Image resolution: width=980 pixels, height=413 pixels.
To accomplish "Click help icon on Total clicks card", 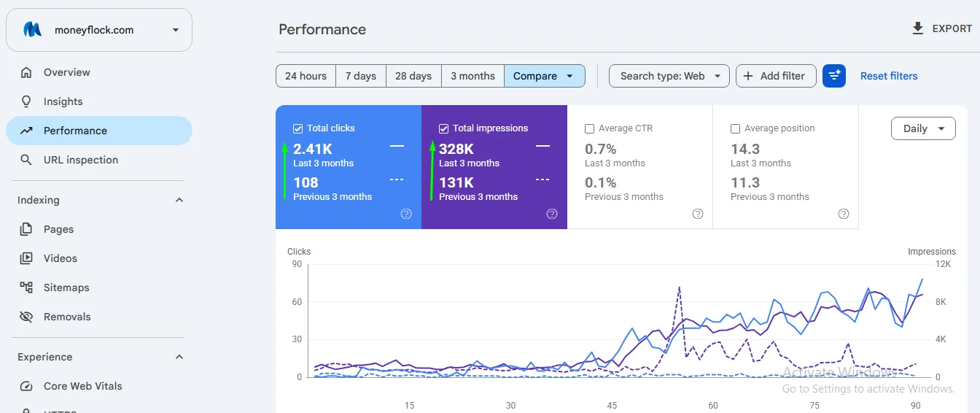I will click(x=406, y=214).
